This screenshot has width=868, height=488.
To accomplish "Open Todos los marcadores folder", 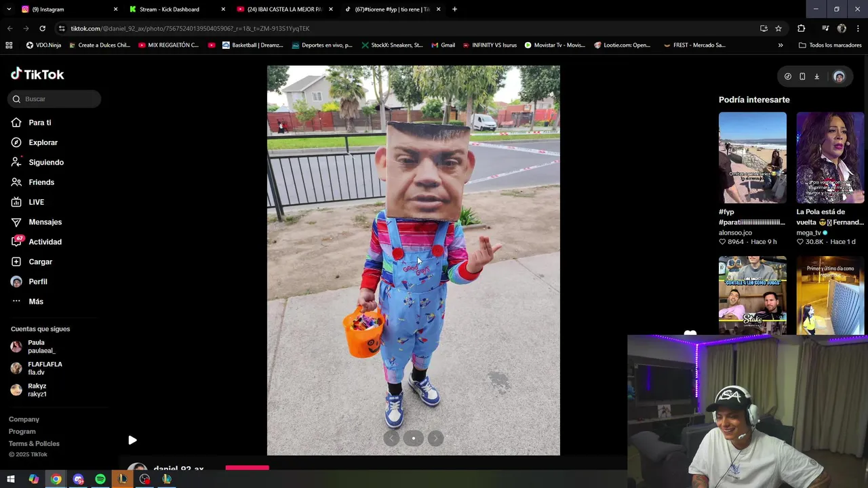I will pyautogui.click(x=830, y=45).
